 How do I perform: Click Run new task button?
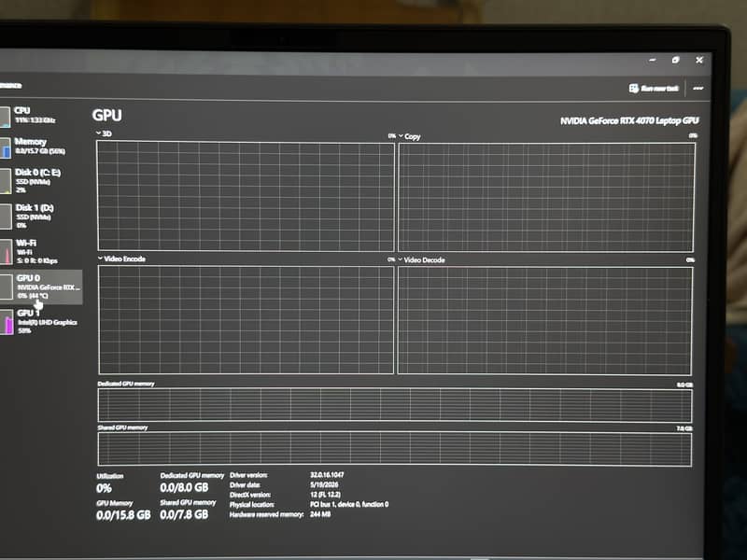(x=654, y=89)
